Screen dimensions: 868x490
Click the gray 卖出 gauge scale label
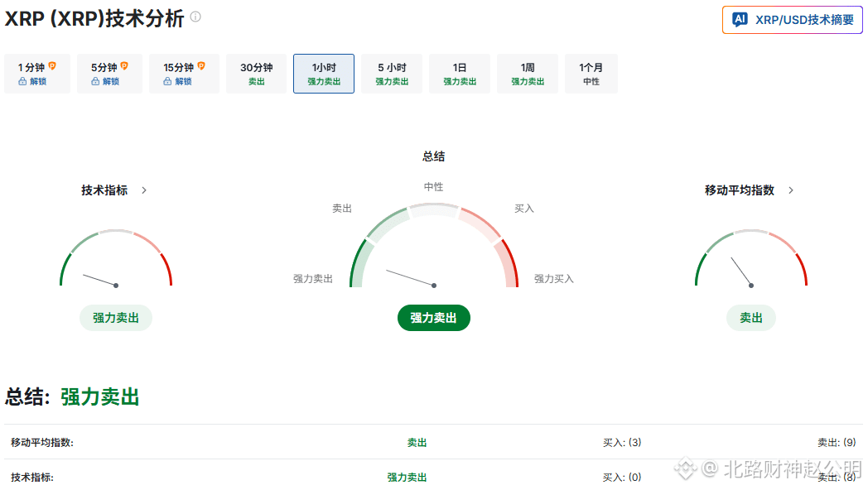342,209
